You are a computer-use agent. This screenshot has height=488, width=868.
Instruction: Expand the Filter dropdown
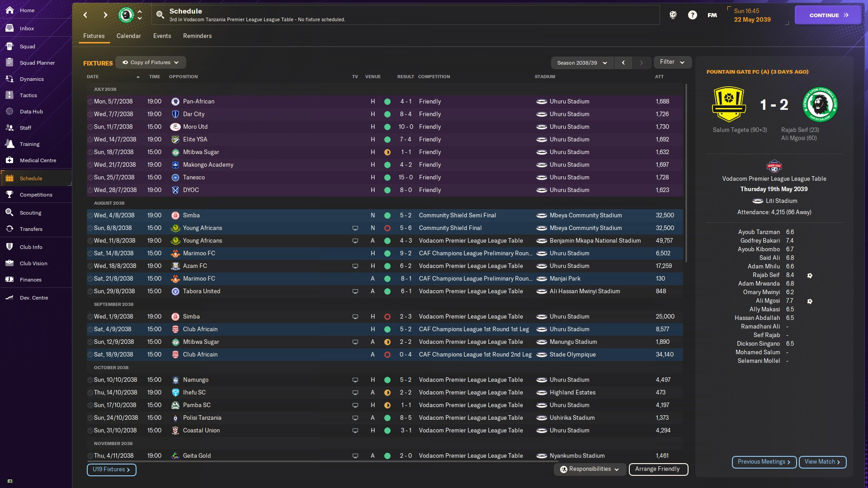pyautogui.click(x=672, y=62)
